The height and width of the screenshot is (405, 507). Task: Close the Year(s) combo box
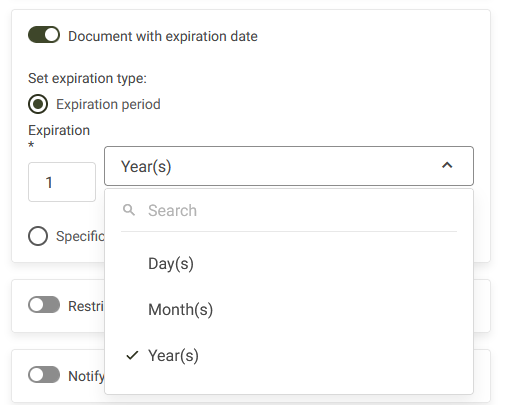point(289,166)
